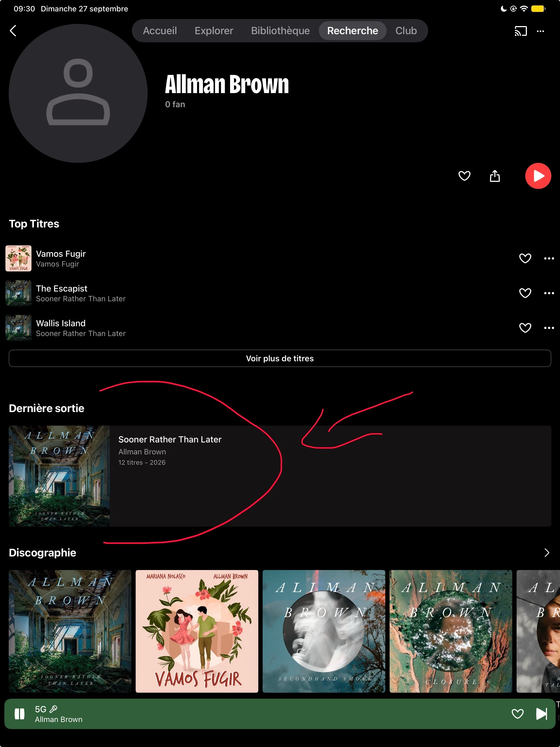
Task: Play the Allman Brown artist mix
Action: tap(538, 176)
